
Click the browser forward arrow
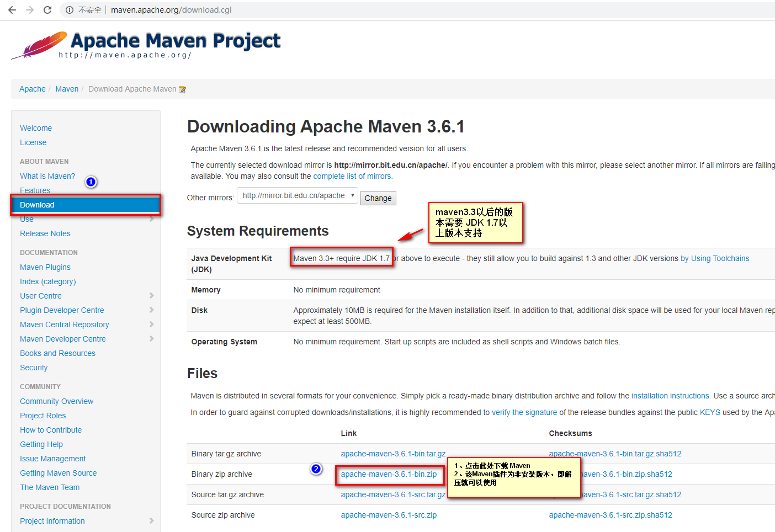[x=30, y=10]
